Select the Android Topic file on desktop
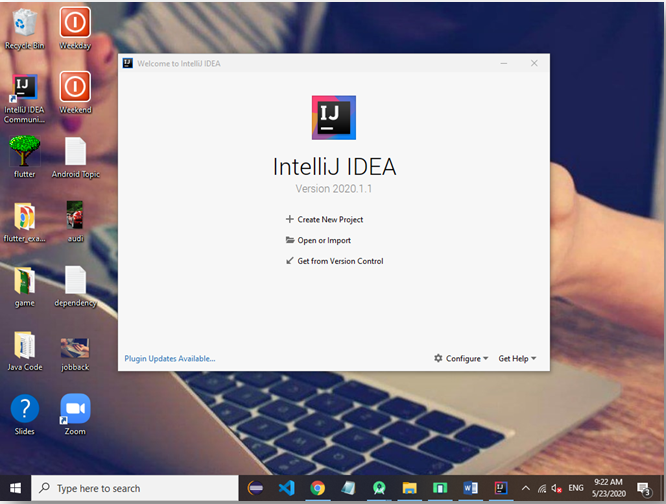 [76, 158]
